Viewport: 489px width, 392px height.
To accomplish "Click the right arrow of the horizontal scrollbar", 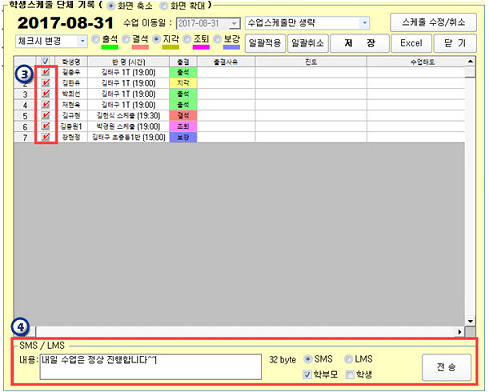I will coord(460,332).
